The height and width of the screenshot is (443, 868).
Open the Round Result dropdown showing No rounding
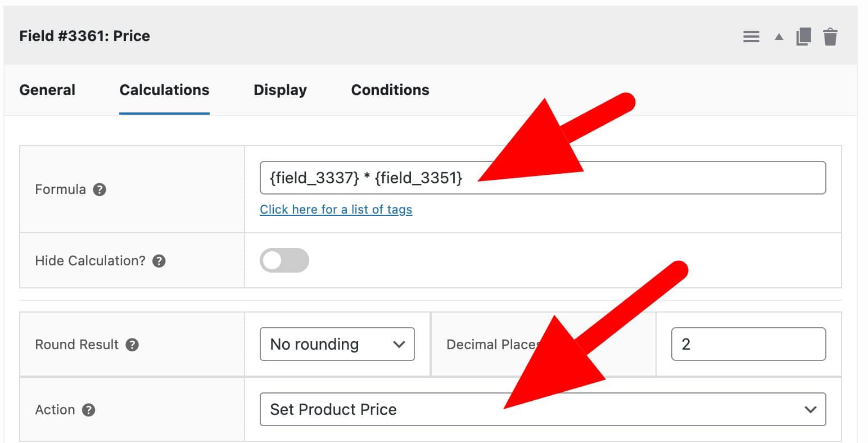click(337, 344)
